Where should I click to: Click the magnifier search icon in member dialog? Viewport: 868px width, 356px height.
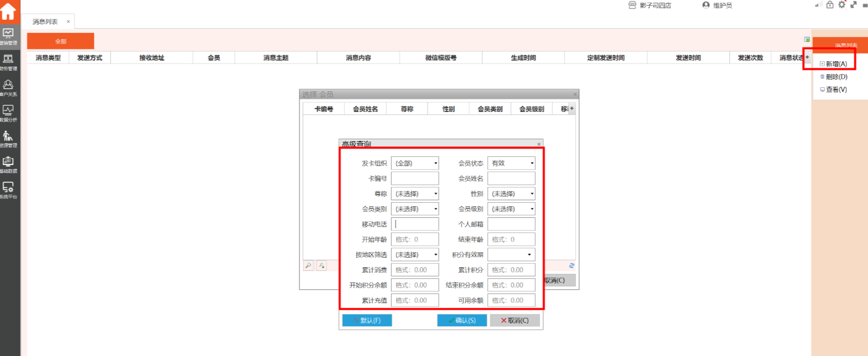[x=308, y=266]
